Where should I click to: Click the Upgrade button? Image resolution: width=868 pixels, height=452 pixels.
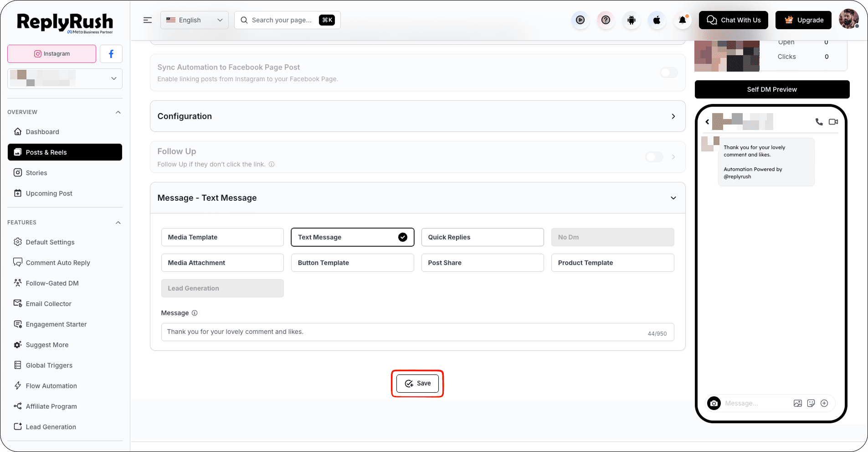(x=803, y=20)
